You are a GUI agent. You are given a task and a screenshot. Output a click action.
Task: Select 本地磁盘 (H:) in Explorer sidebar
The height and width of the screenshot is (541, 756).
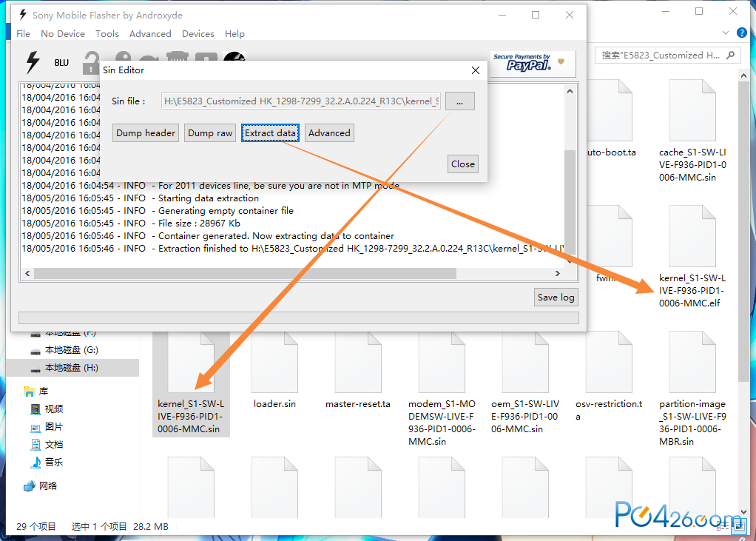point(72,367)
